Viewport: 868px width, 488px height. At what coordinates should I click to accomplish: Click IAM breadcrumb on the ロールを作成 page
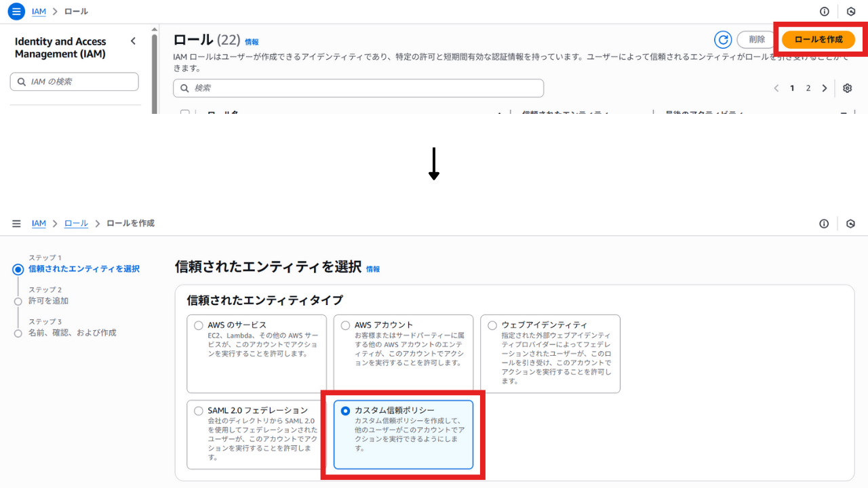(39, 224)
